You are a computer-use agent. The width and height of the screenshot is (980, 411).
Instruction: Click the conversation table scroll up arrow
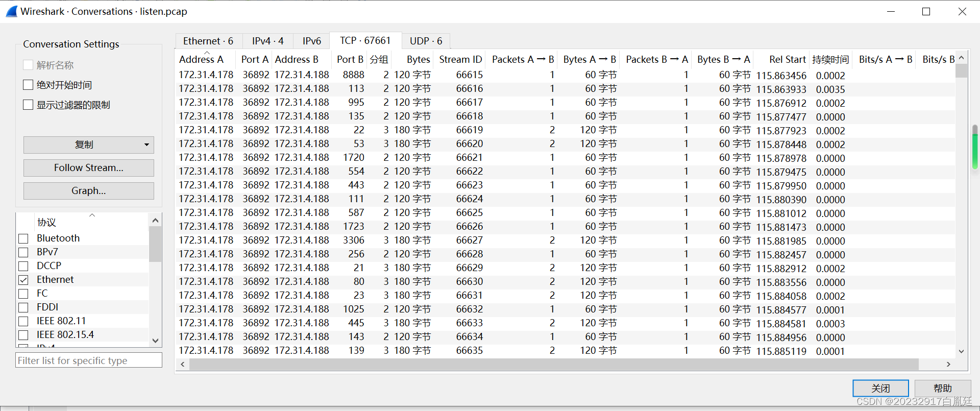pos(962,58)
